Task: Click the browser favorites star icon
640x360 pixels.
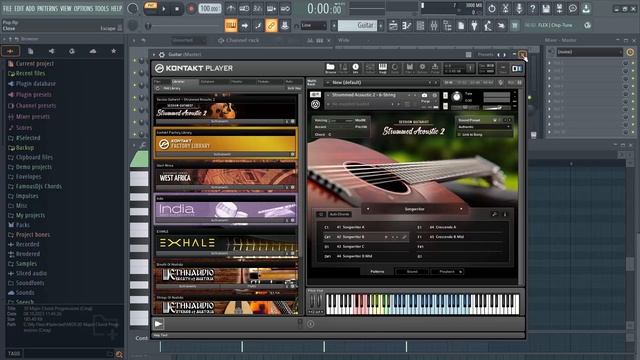Action: (113, 51)
